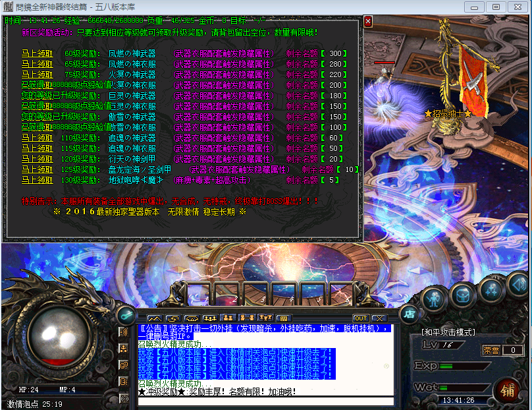The width and height of the screenshot is (532, 410).
Task: Click the 剩余名额【5】 quota text
Action: 313,181
